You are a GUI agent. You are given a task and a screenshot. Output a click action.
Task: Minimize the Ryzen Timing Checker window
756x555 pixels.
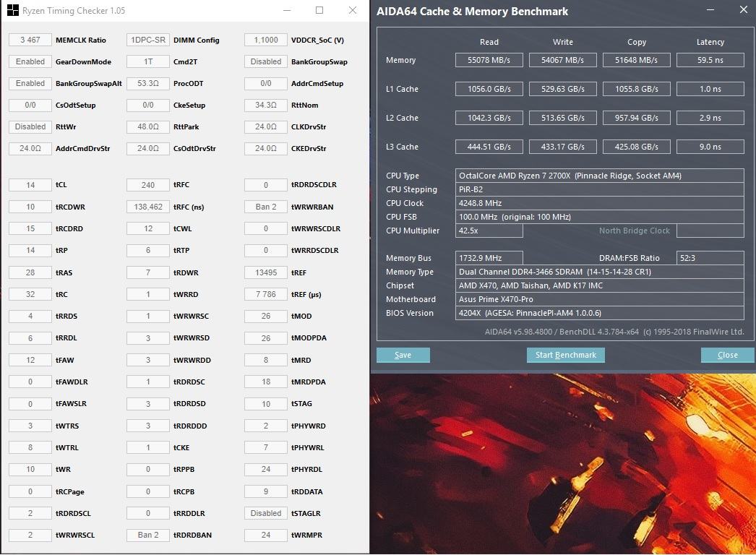pyautogui.click(x=287, y=10)
